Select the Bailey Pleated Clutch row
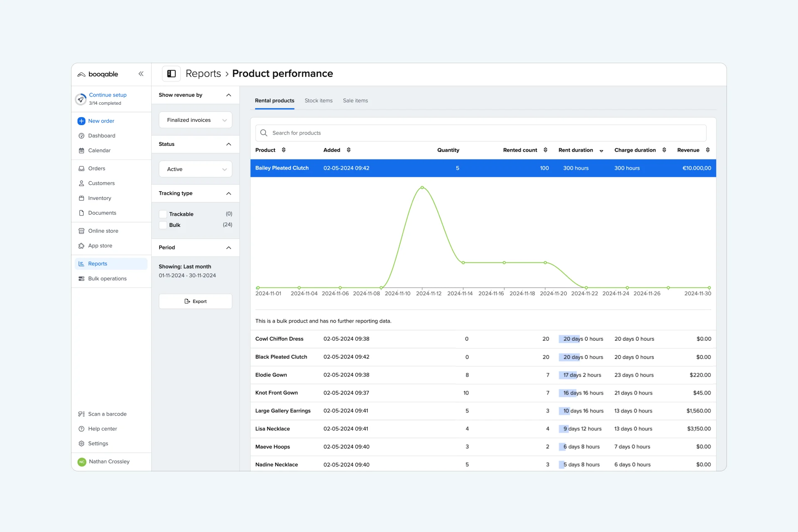This screenshot has width=798, height=532. (x=483, y=168)
